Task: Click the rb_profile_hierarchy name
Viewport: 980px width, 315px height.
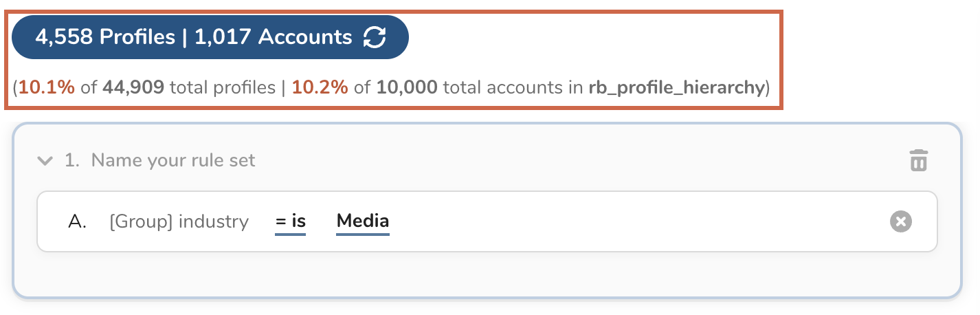Action: (x=676, y=88)
